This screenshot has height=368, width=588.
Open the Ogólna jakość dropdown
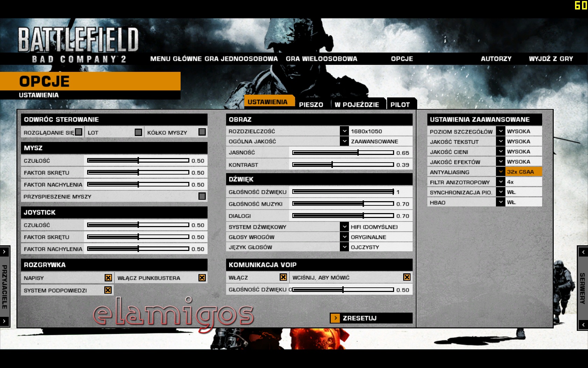[344, 141]
